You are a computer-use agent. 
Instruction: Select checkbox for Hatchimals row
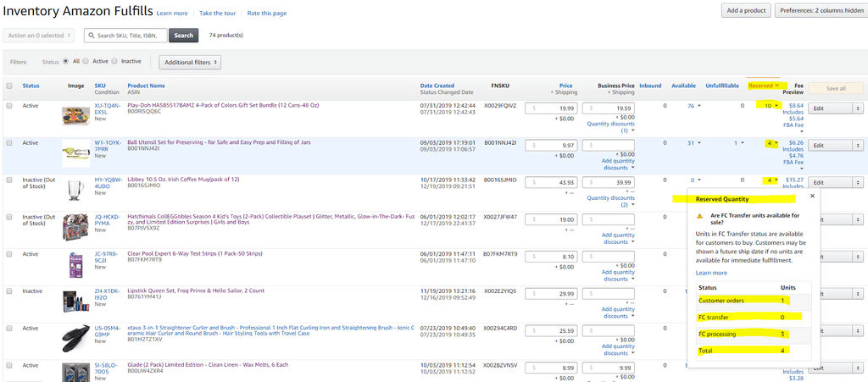[x=8, y=217]
